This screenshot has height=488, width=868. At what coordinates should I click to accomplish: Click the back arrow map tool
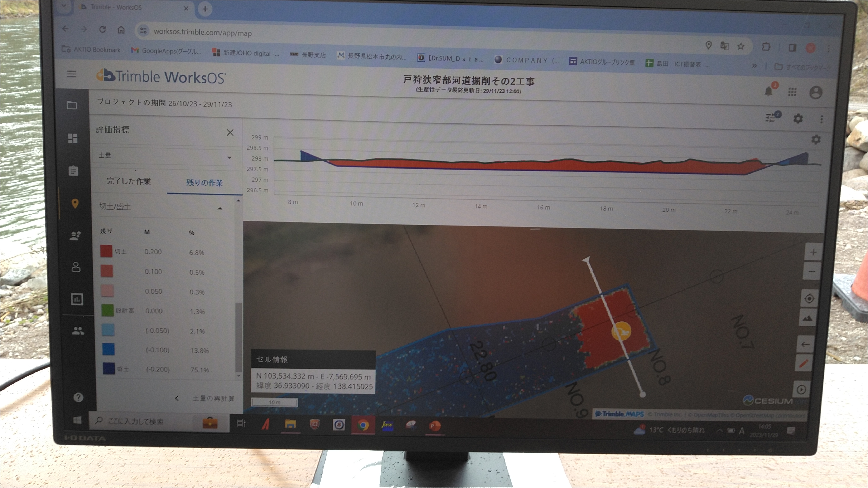click(x=805, y=344)
